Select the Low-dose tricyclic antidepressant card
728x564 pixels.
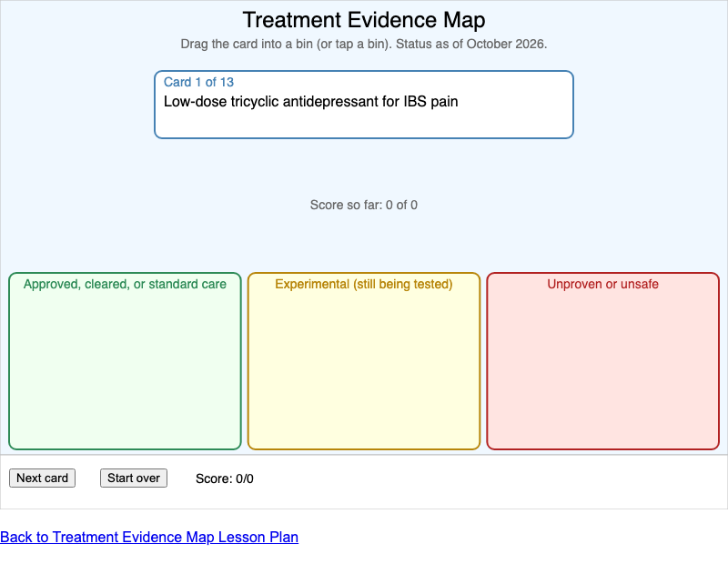[364, 105]
